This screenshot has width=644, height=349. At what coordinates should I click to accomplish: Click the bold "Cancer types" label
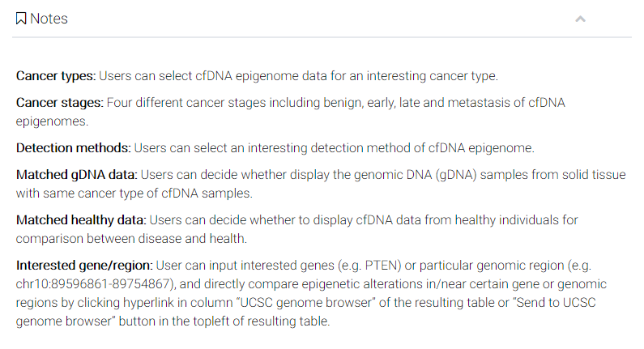coord(55,76)
